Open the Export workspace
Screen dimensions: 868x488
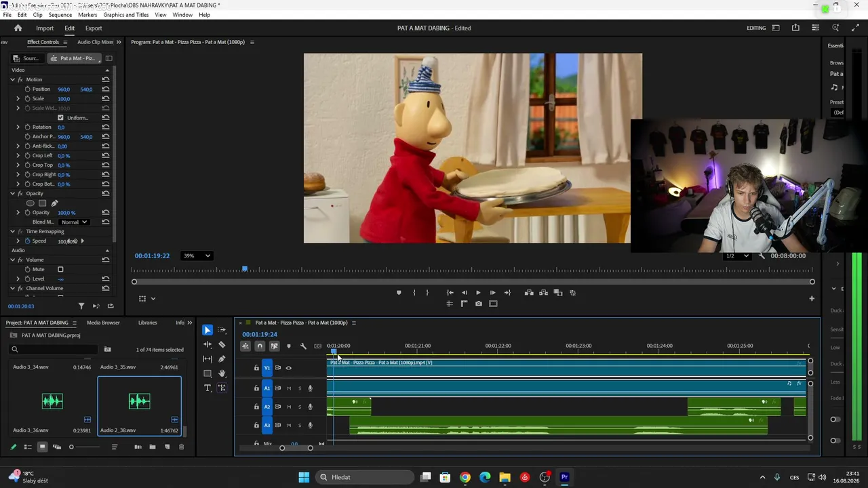94,28
